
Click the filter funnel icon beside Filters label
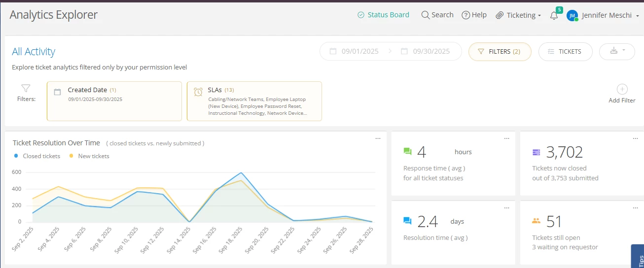[26, 88]
